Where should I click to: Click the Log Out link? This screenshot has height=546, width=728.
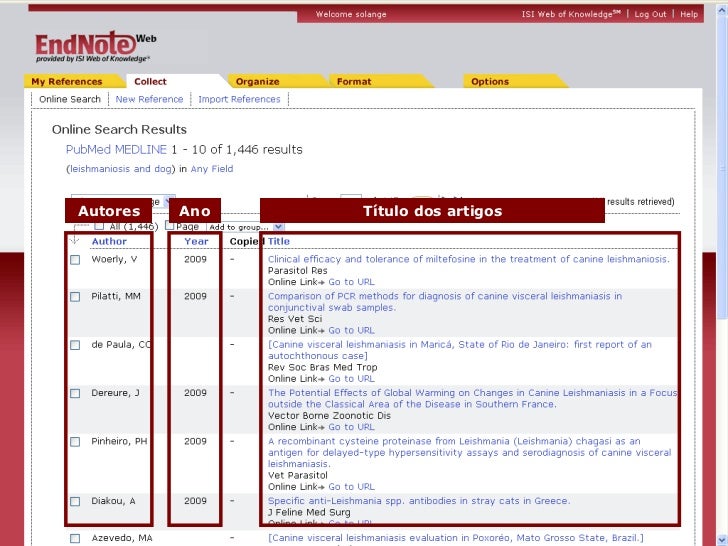pyautogui.click(x=650, y=15)
